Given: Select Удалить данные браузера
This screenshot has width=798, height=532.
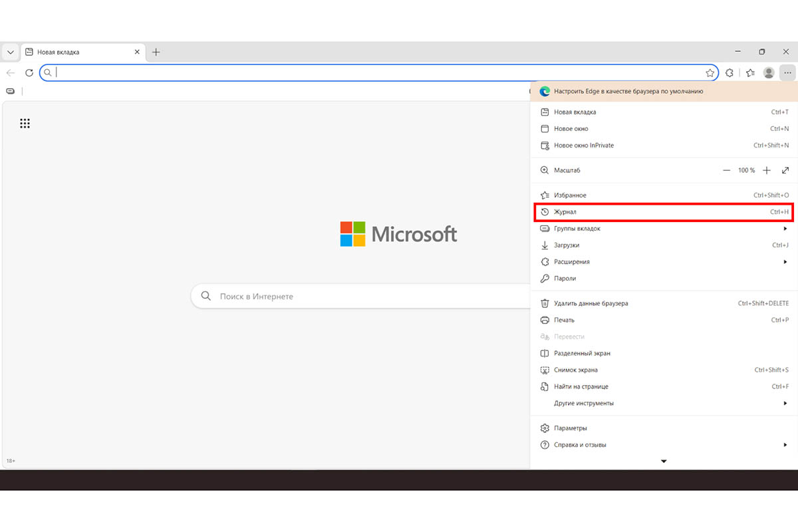Looking at the screenshot, I should [x=664, y=304].
